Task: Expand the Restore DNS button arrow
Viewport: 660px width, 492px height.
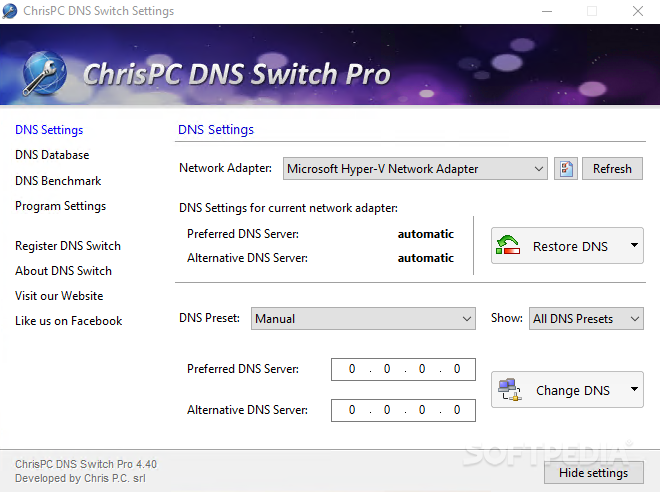Action: pos(634,245)
